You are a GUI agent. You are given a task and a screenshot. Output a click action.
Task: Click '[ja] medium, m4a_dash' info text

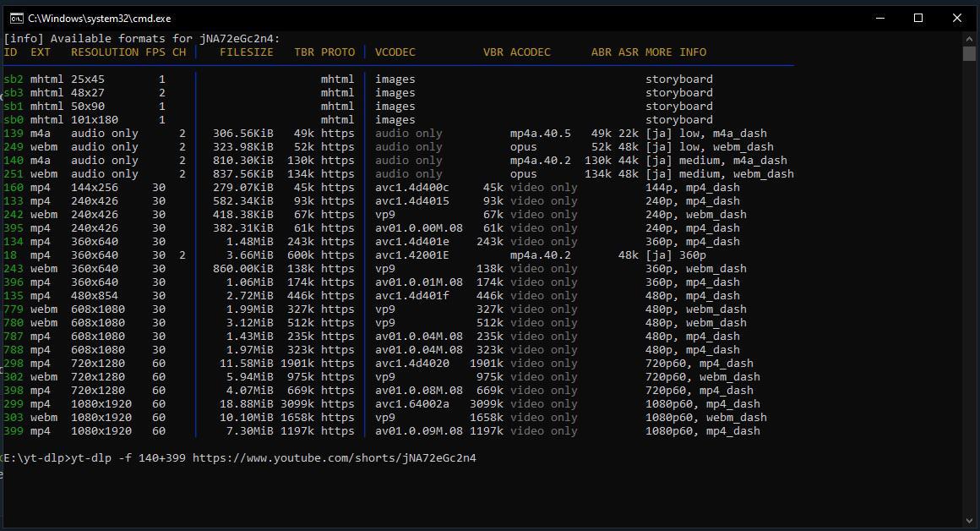click(x=716, y=160)
